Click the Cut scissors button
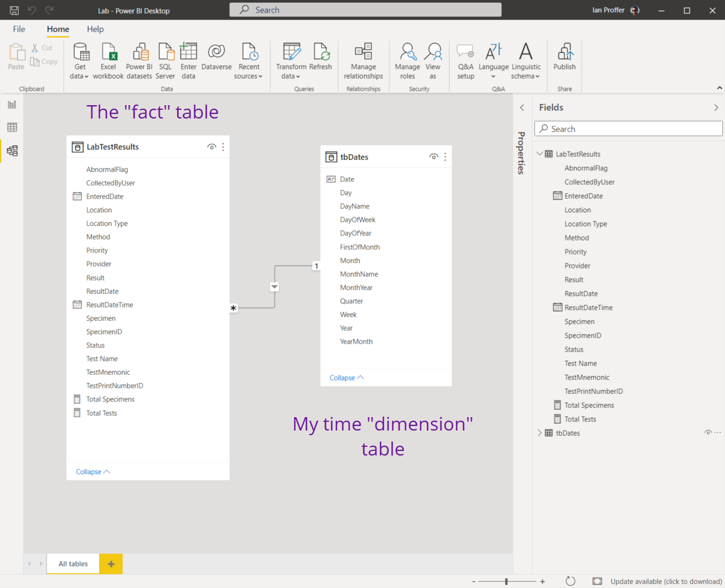This screenshot has width=725, height=588. pos(42,48)
